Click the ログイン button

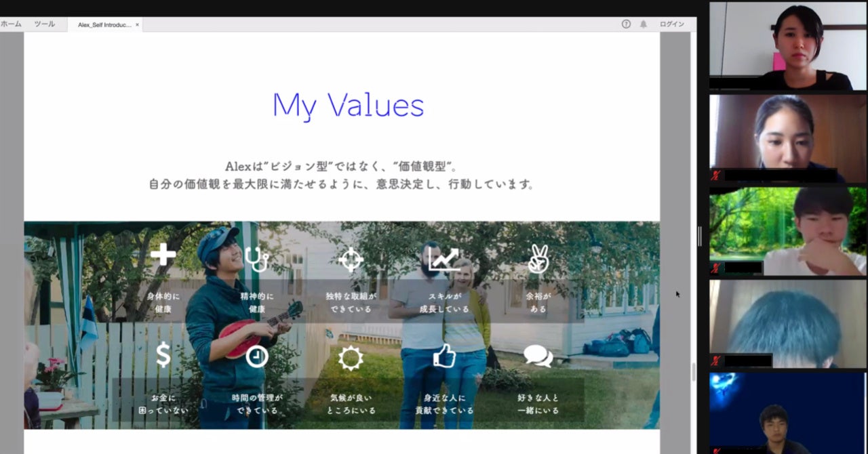click(671, 24)
